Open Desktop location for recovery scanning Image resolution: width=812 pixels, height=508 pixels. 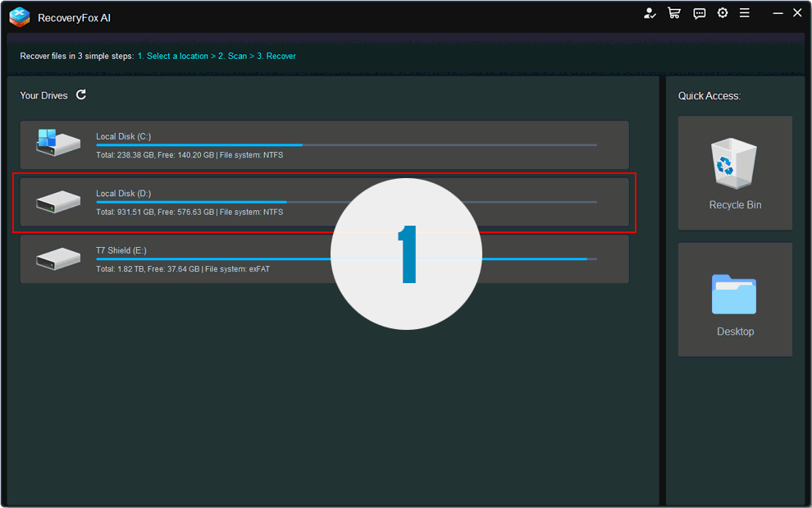735,300
